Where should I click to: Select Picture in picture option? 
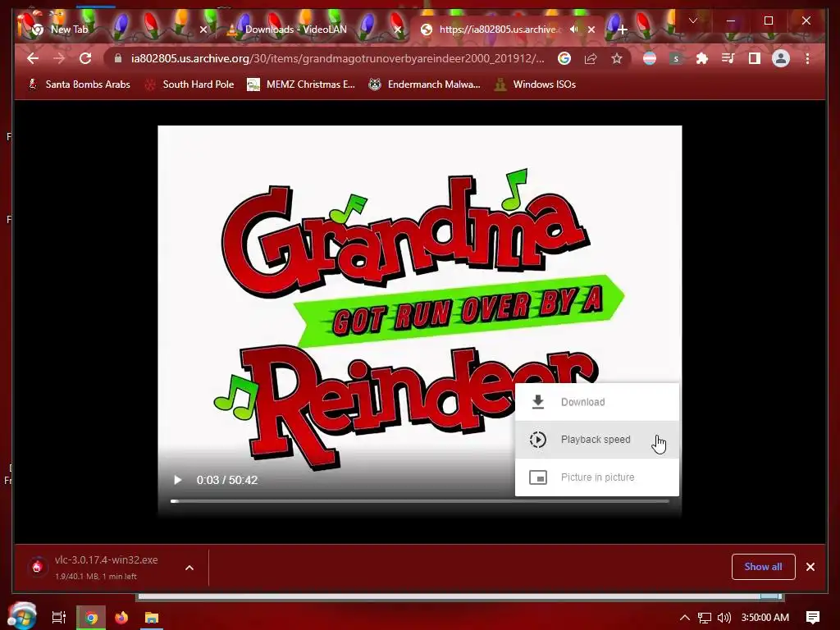click(597, 477)
